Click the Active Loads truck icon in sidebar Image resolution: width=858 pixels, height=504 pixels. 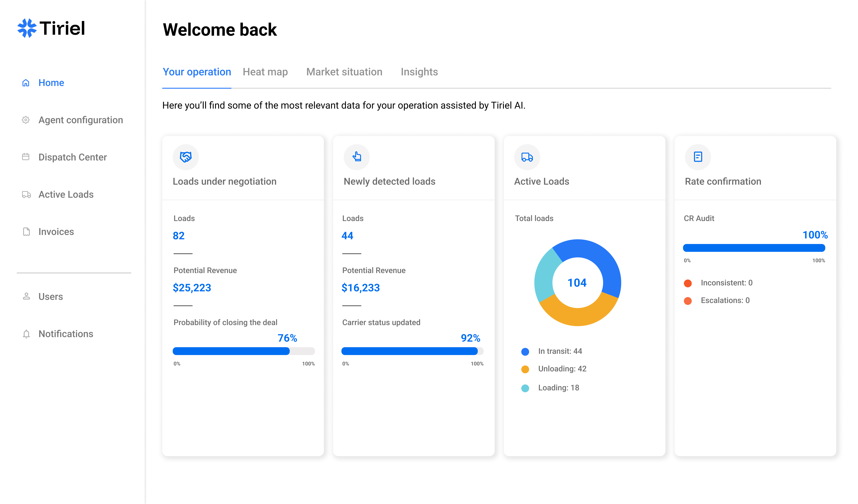pyautogui.click(x=26, y=194)
